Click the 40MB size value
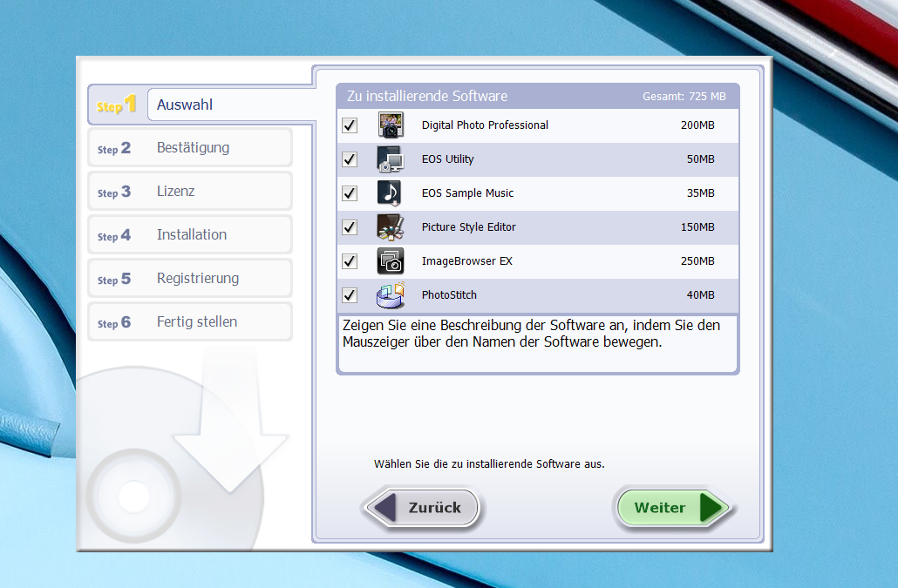Viewport: 898px width, 588px height. 701,295
